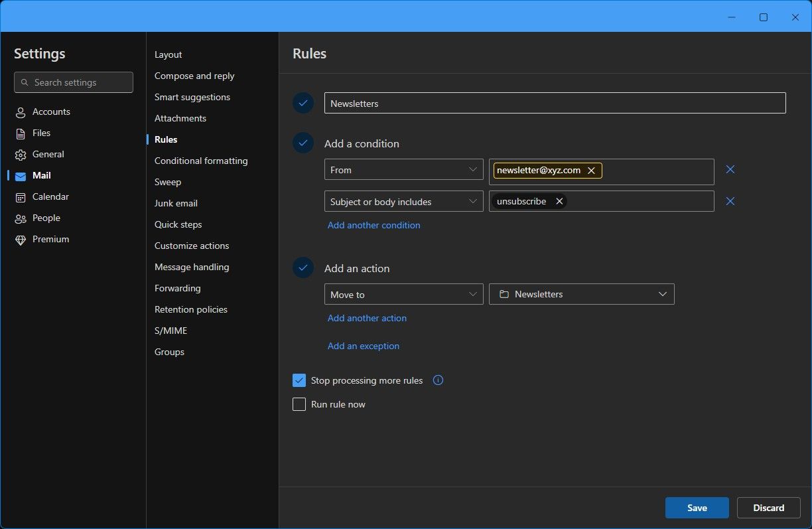Show info about Stop processing more rules

[x=438, y=380]
